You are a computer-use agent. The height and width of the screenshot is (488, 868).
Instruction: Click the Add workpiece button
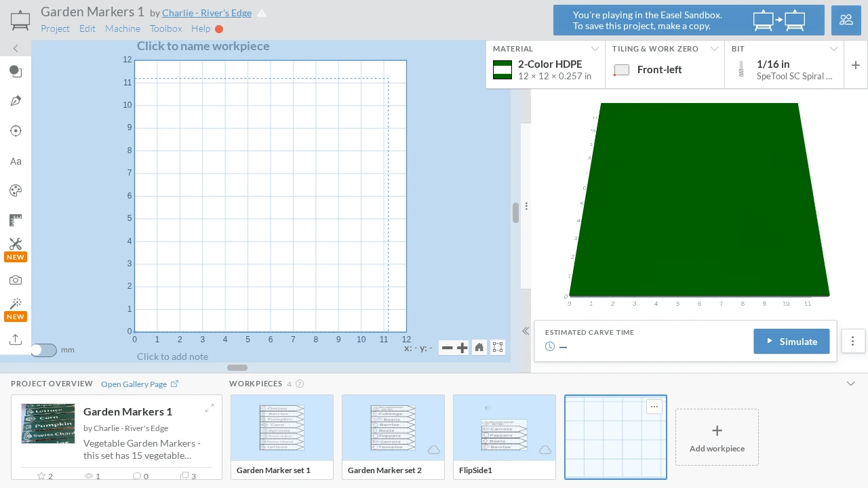coord(717,437)
